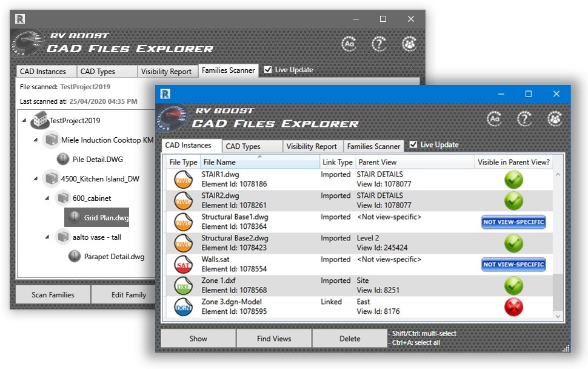Screen dimensions: 588x369
Task: Click the Edit Family button
Action: 124,295
